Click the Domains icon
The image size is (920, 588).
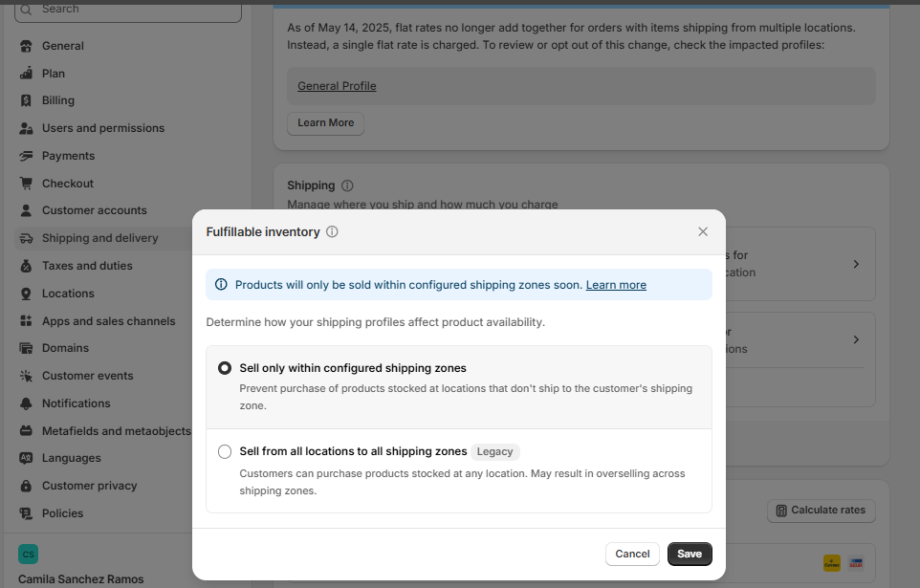26,348
